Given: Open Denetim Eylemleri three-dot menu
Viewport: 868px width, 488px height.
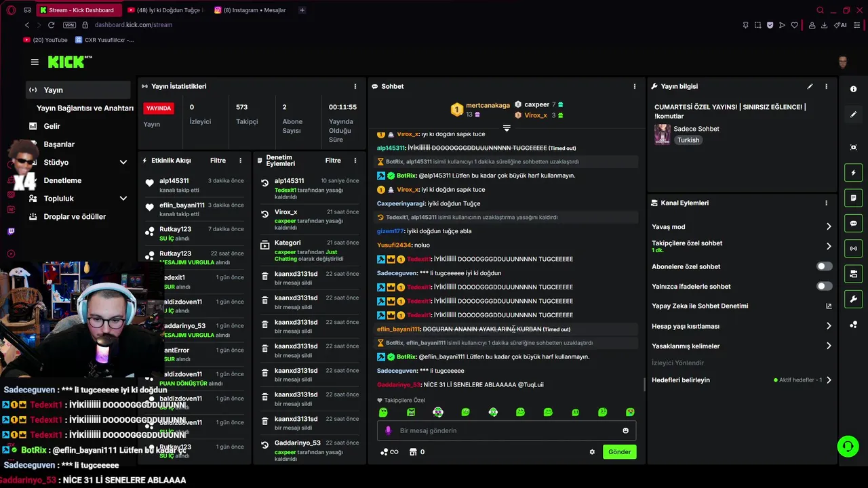Looking at the screenshot, I should [x=355, y=161].
